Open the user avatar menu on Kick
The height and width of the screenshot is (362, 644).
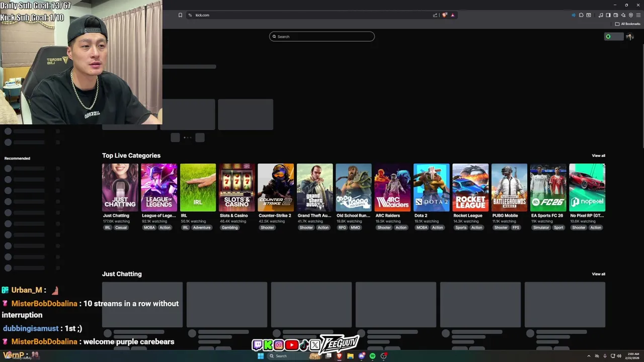629,37
